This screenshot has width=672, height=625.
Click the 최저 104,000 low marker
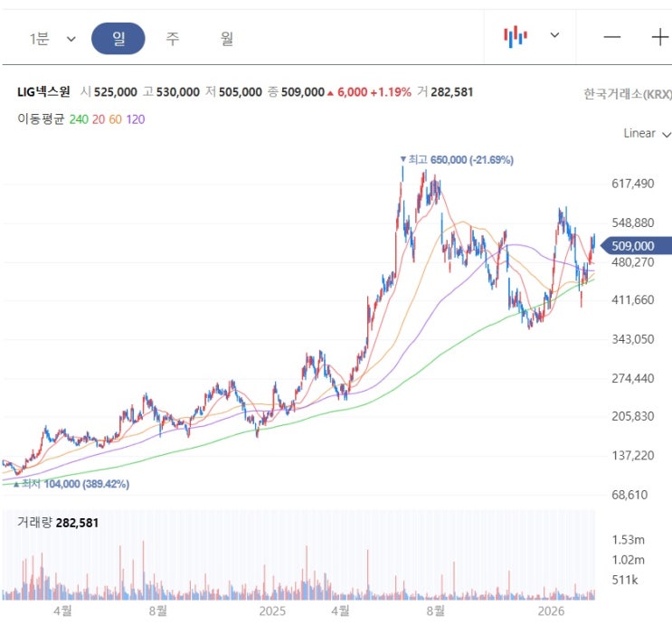(x=75, y=484)
